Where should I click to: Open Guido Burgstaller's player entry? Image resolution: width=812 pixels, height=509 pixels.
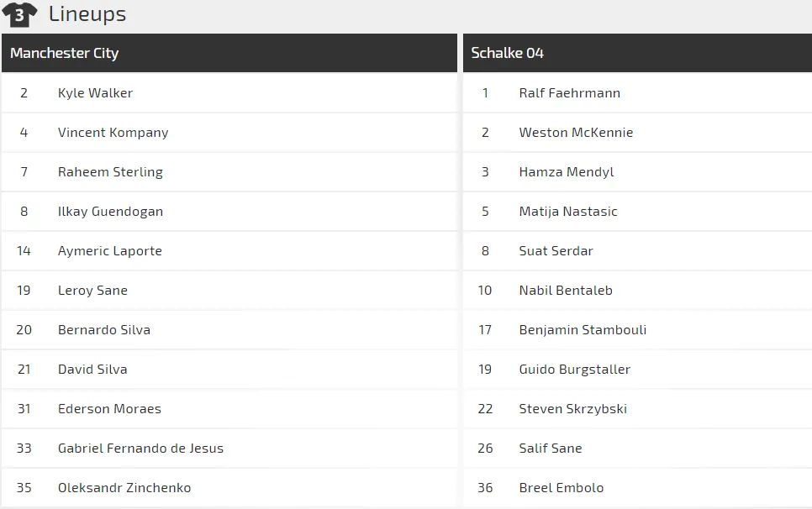coord(574,370)
